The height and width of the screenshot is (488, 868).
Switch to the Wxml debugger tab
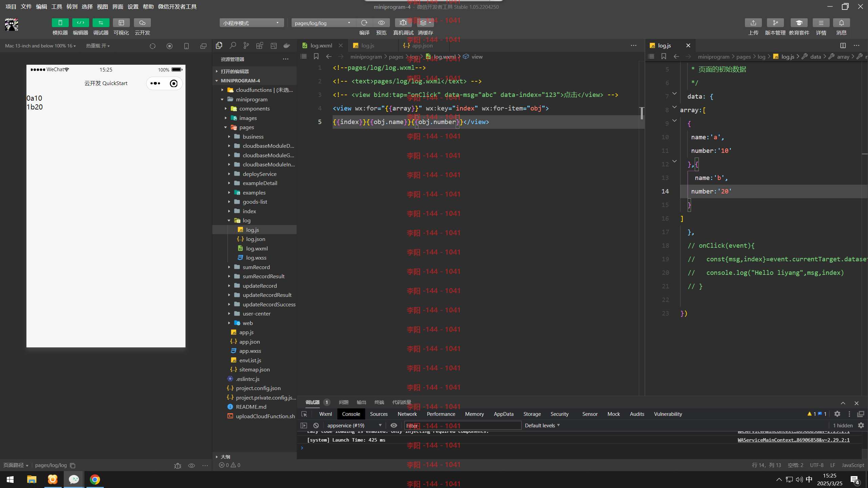tap(325, 414)
